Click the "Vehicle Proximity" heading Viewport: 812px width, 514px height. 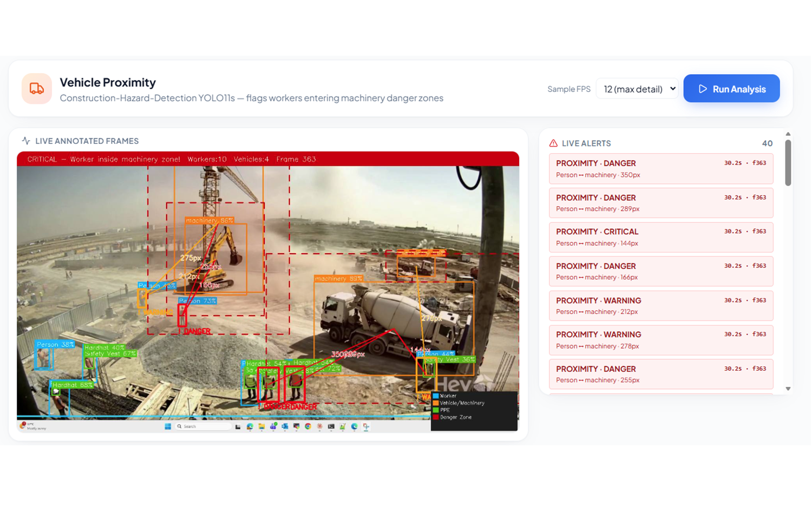[108, 82]
